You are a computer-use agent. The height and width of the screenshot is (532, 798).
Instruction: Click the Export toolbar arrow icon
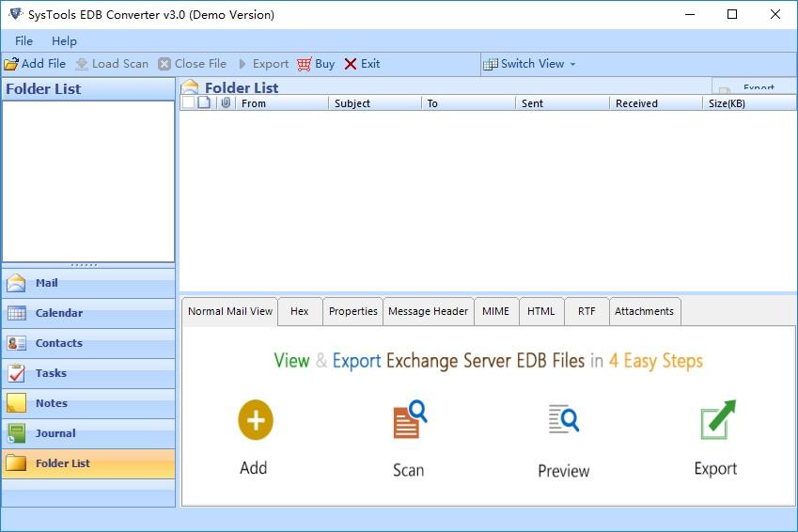click(243, 64)
